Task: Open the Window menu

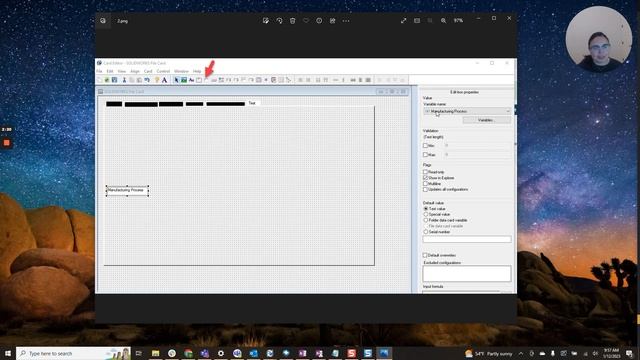Action: pos(181,71)
